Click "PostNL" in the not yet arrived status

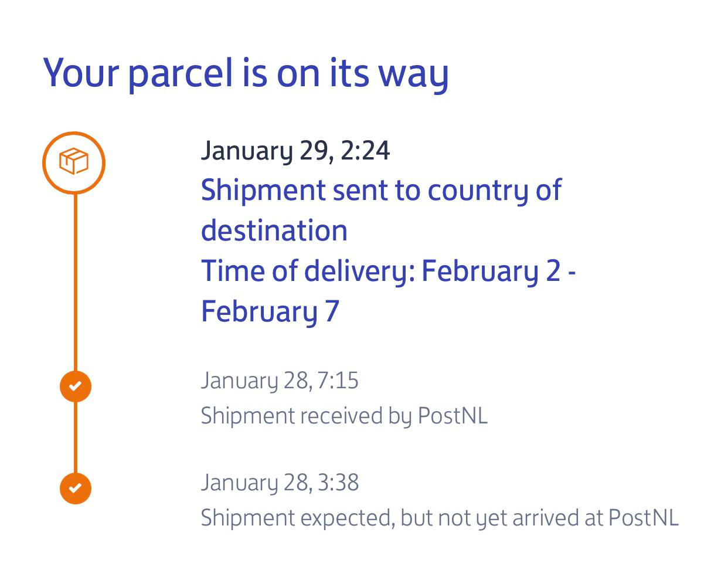643,518
